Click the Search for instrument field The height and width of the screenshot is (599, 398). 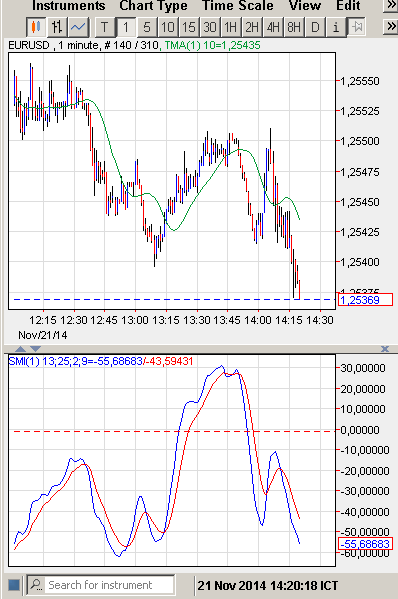pyautogui.click(x=110, y=584)
